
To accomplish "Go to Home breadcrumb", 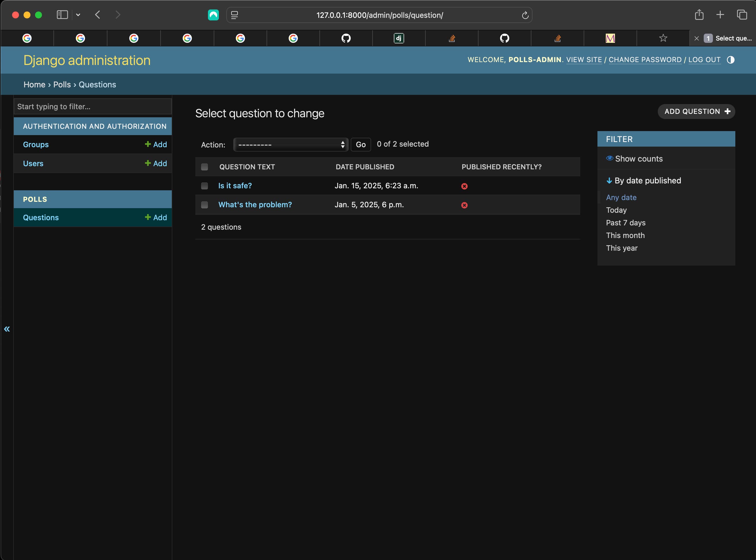I will pos(34,85).
